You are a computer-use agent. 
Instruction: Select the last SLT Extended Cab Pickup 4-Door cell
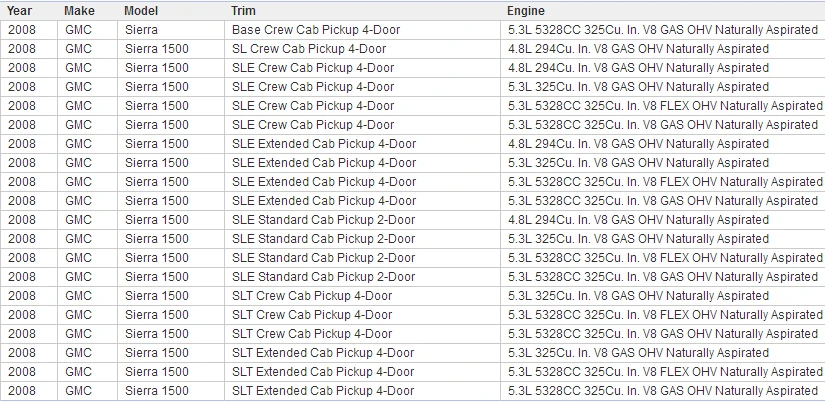(362, 390)
